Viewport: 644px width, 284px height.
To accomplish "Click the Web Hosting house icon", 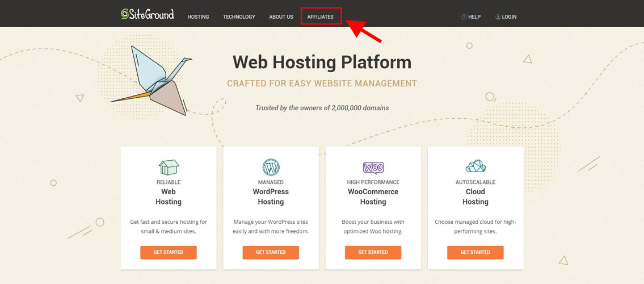I will [169, 168].
